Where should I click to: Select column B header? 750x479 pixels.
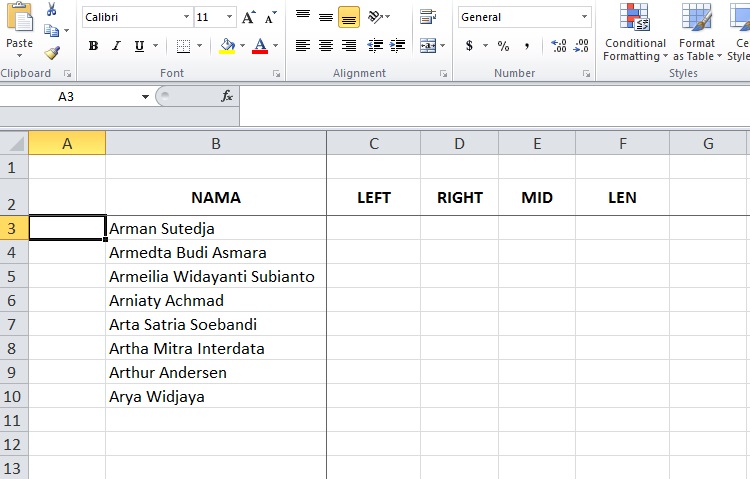pos(216,143)
